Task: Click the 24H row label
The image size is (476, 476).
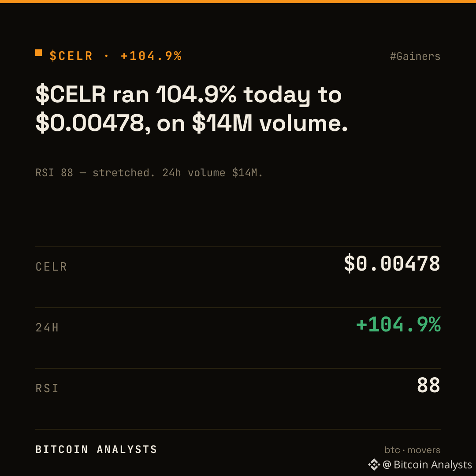Action: [x=47, y=327]
